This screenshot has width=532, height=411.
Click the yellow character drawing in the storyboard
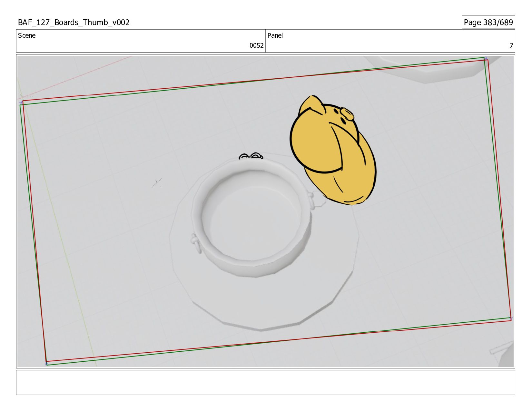click(333, 150)
